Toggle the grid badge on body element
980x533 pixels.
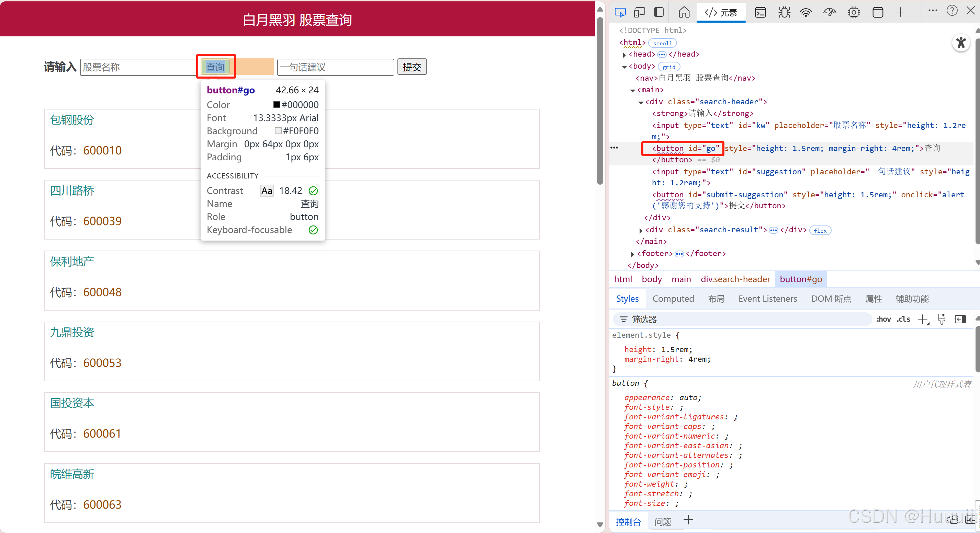click(x=669, y=67)
